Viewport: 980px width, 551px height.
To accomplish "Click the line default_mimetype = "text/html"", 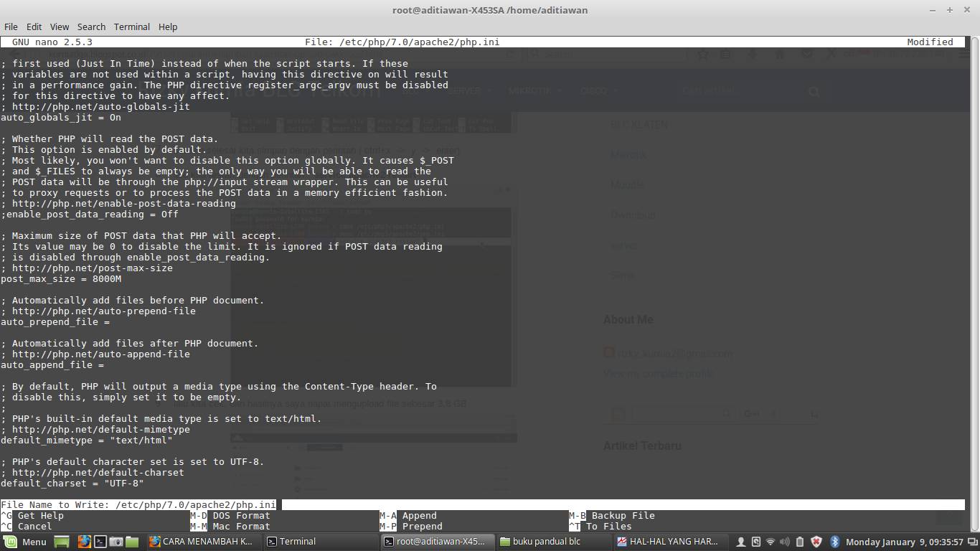I will click(87, 440).
